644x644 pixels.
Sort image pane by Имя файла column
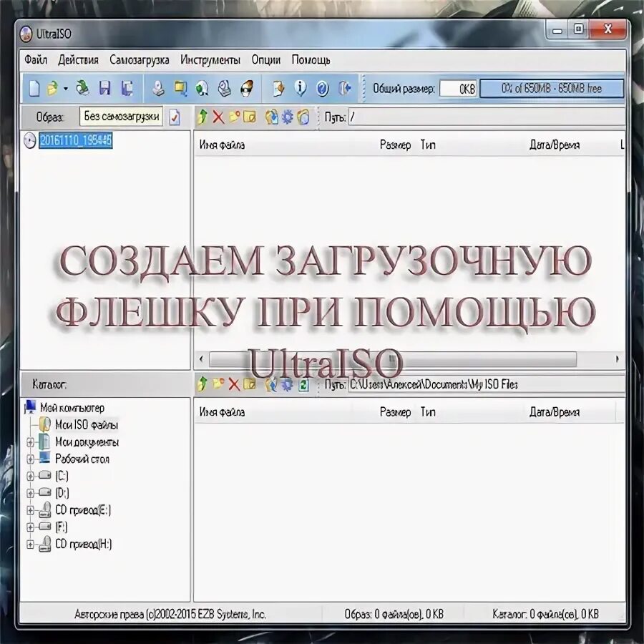(x=223, y=145)
